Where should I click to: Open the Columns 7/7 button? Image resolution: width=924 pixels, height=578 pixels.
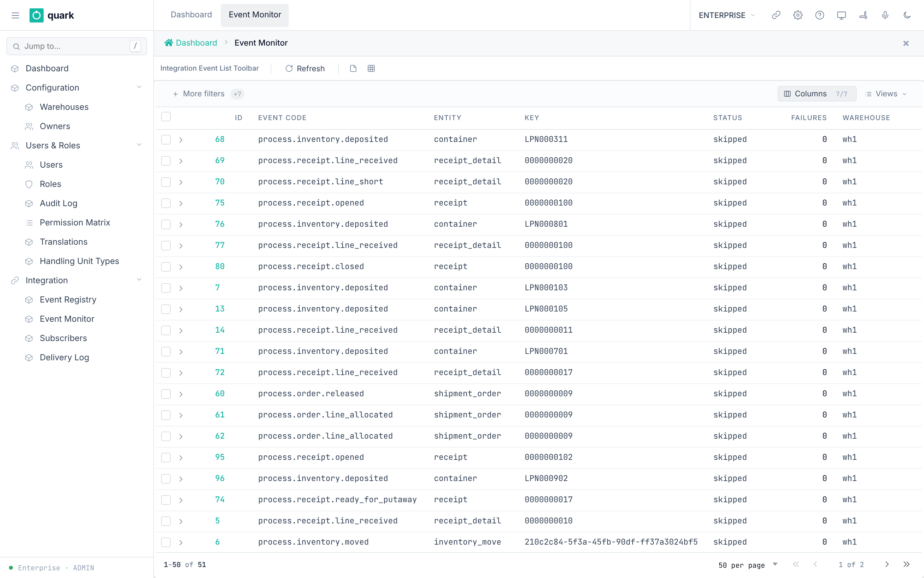[817, 94]
